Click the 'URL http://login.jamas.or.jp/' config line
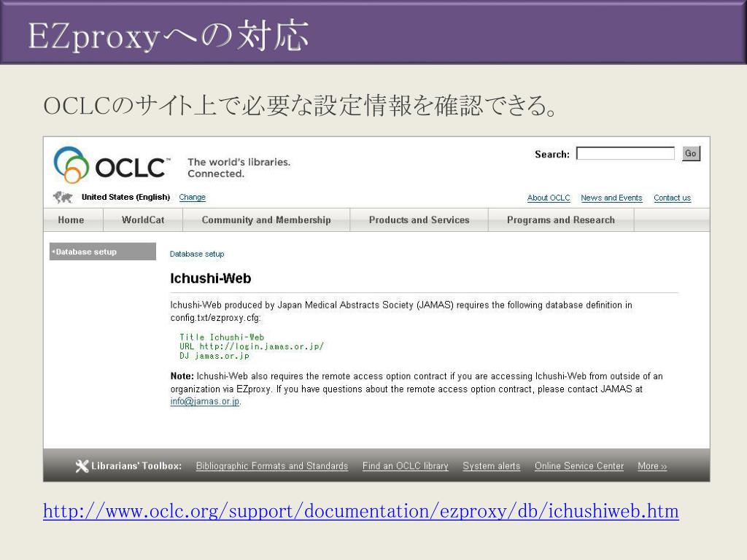This screenshot has width=747, height=560. (x=252, y=346)
